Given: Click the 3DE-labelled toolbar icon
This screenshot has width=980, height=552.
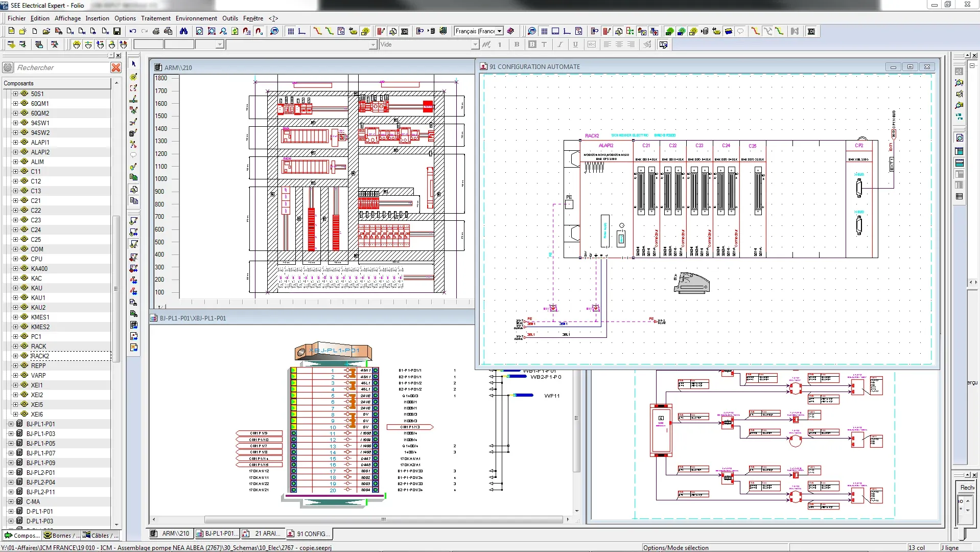Looking at the screenshot, I should coord(811,31).
